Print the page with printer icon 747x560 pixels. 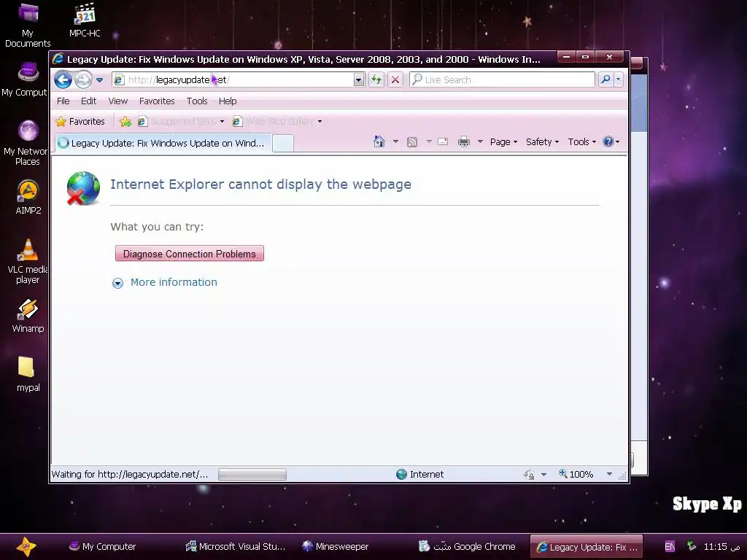463,141
